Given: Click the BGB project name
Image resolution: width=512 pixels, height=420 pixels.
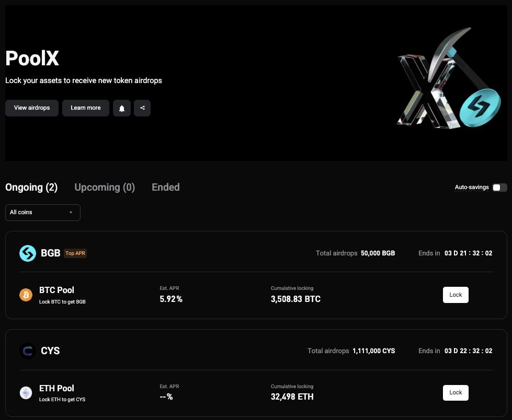Looking at the screenshot, I should pyautogui.click(x=51, y=253).
